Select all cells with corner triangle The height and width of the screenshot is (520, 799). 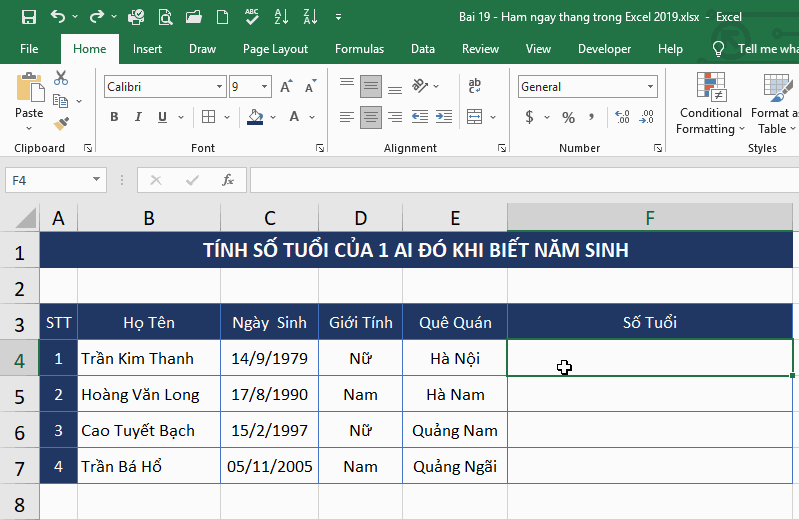[26, 218]
